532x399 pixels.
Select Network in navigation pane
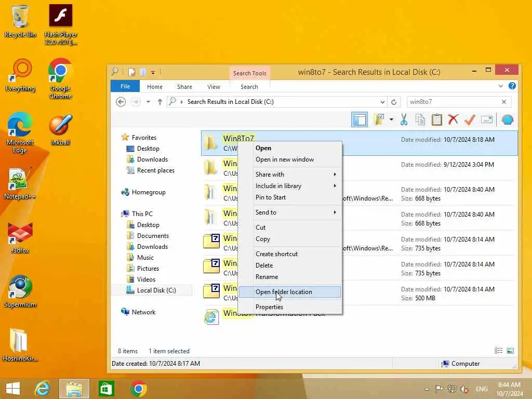pos(143,312)
